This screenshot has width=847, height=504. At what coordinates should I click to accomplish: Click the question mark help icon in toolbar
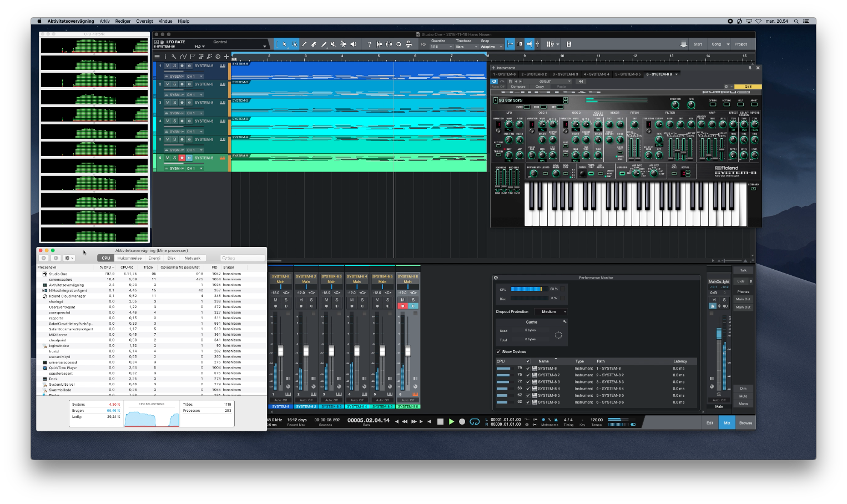tap(369, 44)
